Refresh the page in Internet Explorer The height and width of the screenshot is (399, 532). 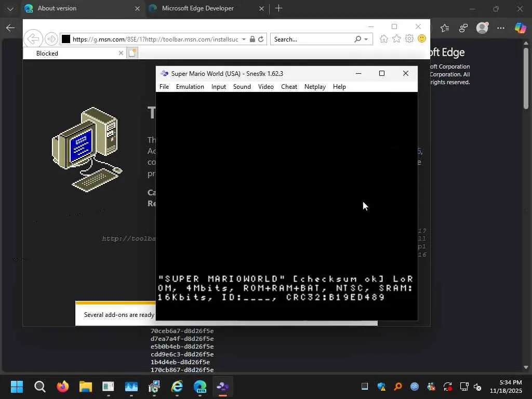[x=261, y=39]
